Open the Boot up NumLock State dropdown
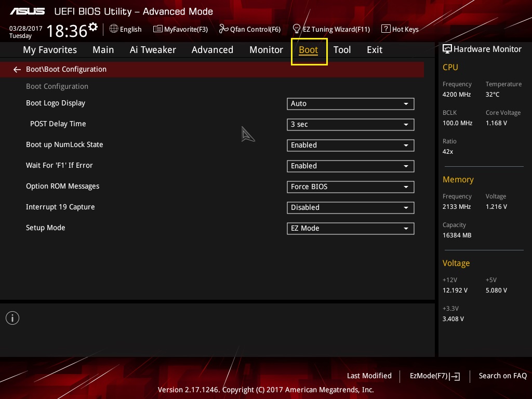Viewport: 532px width, 399px height. 351,145
